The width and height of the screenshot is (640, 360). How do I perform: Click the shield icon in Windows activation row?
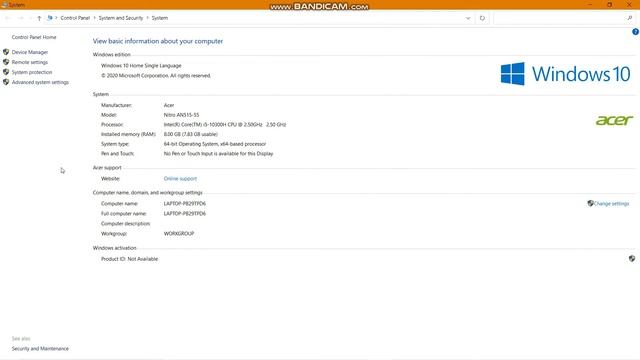click(x=632, y=258)
